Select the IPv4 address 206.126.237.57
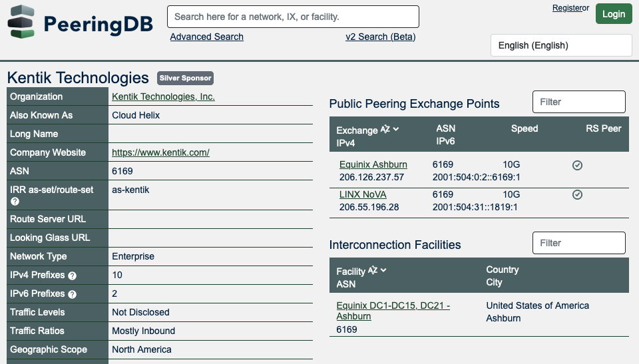Viewport: 639px width, 364px height. [x=371, y=177]
